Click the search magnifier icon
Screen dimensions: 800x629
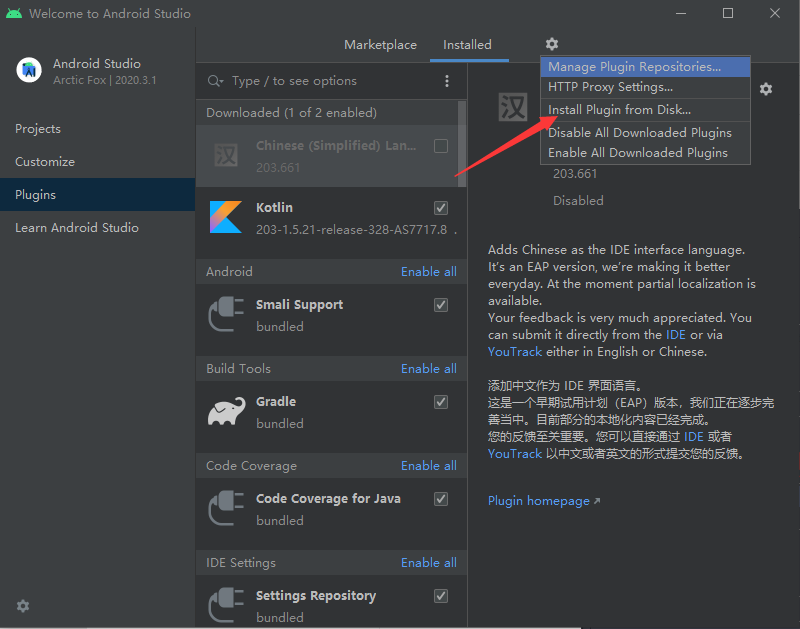[215, 81]
